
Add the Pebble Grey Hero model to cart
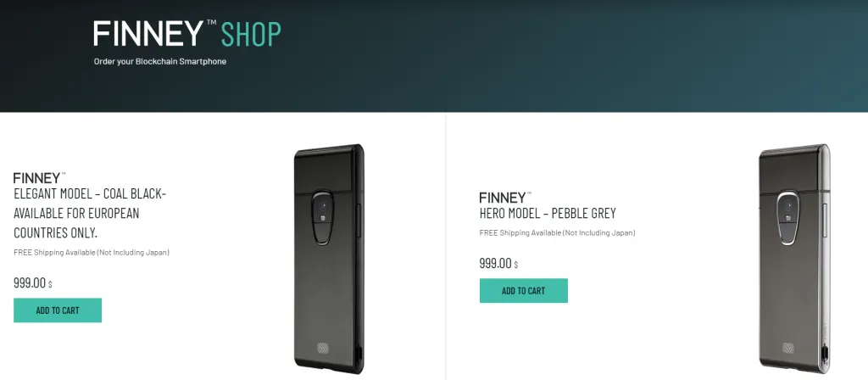[x=524, y=291]
